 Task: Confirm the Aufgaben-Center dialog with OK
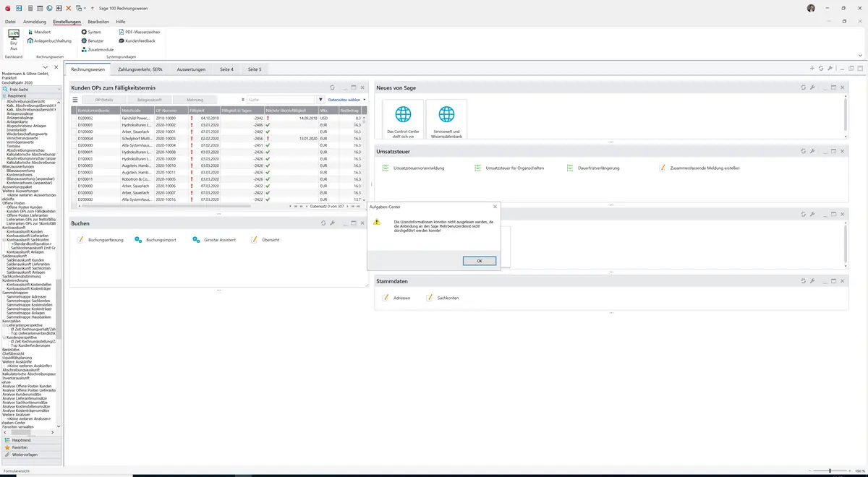[x=479, y=261]
